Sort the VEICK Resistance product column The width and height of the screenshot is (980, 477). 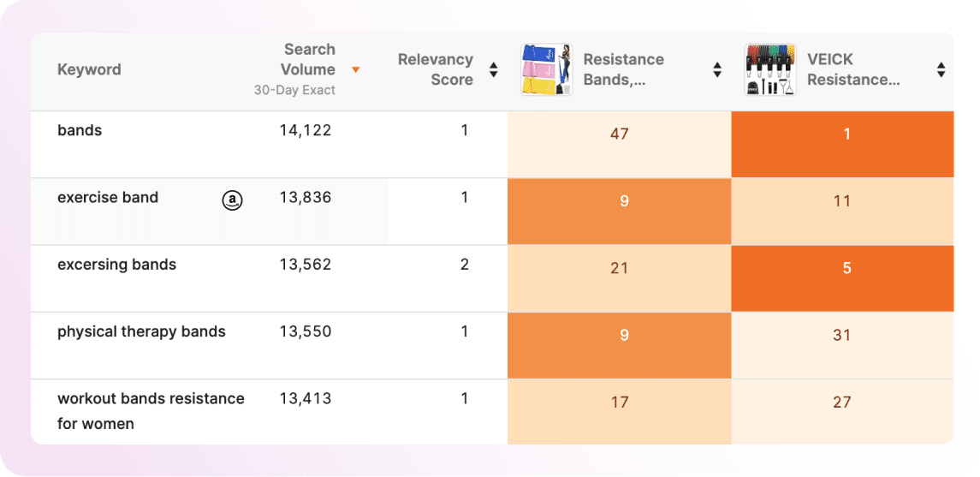(x=941, y=70)
